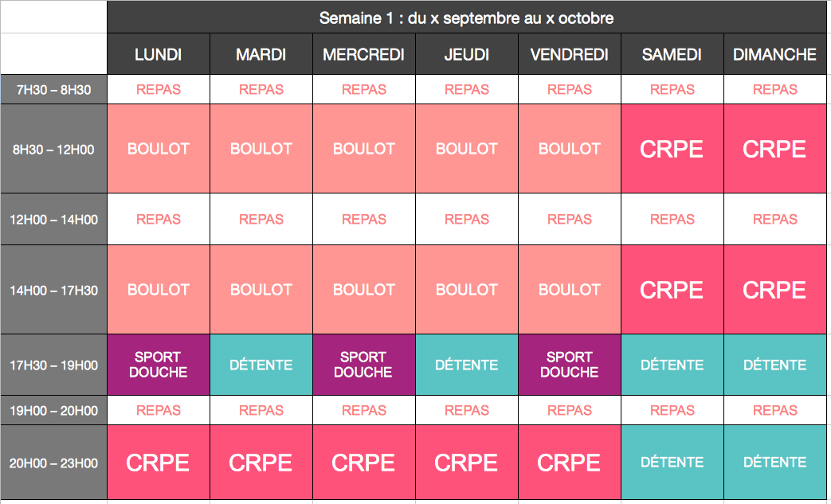
Task: Select the 17H30 – 19H00 row label
Action: pyautogui.click(x=53, y=365)
